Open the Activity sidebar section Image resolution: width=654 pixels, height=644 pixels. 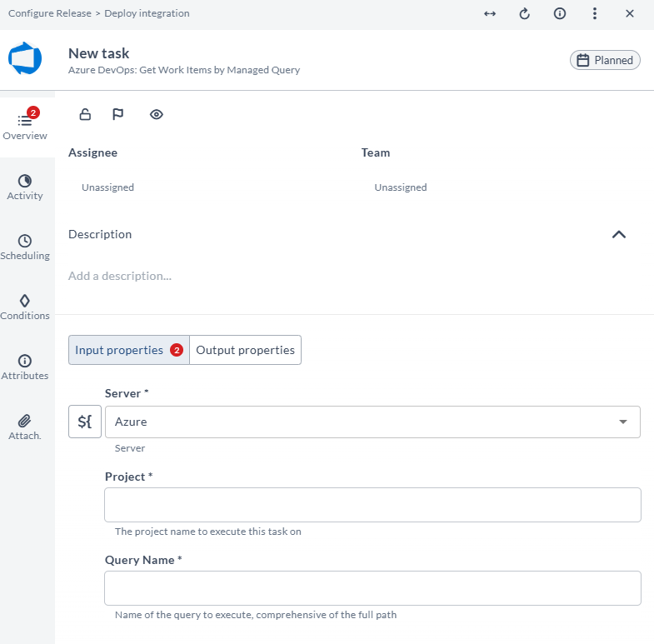coord(25,187)
